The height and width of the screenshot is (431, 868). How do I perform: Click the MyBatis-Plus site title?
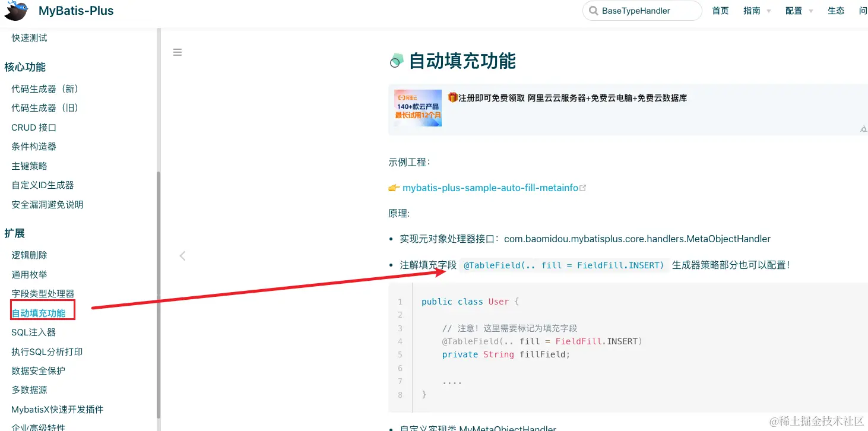tap(76, 11)
